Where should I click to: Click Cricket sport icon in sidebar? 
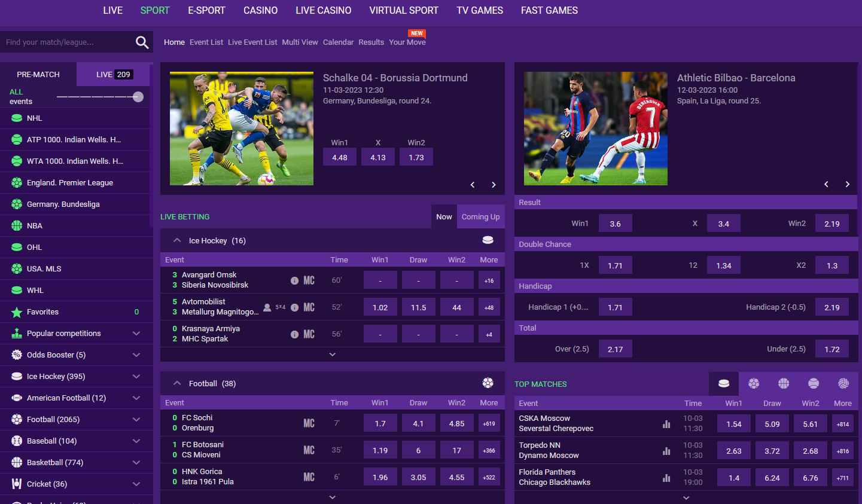(x=17, y=484)
